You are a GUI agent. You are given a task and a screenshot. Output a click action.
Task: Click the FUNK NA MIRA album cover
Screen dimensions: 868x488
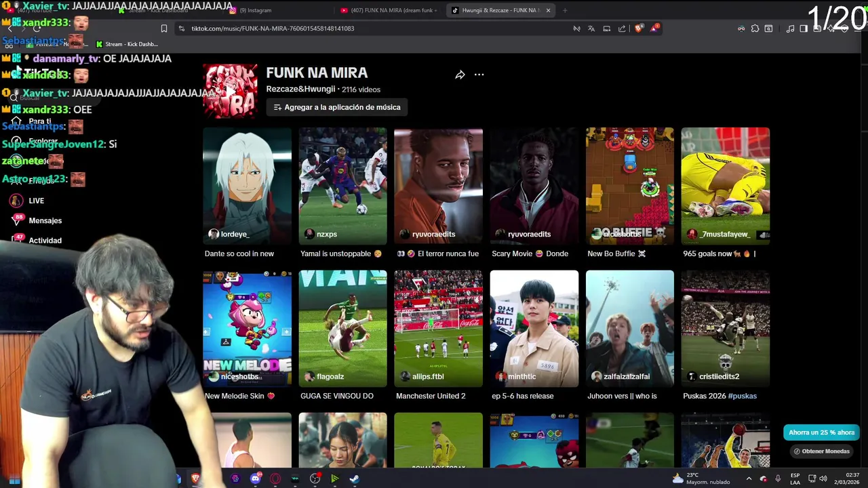point(231,91)
